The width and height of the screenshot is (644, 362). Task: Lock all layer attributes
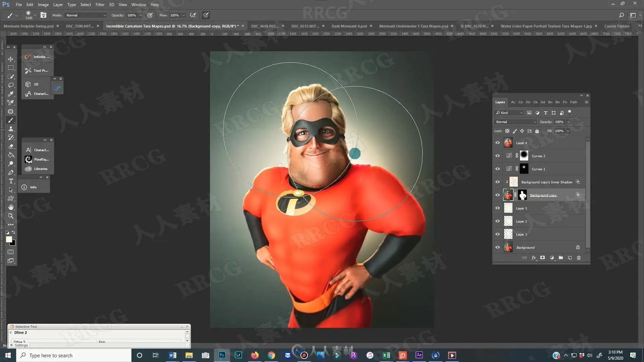pos(537,131)
